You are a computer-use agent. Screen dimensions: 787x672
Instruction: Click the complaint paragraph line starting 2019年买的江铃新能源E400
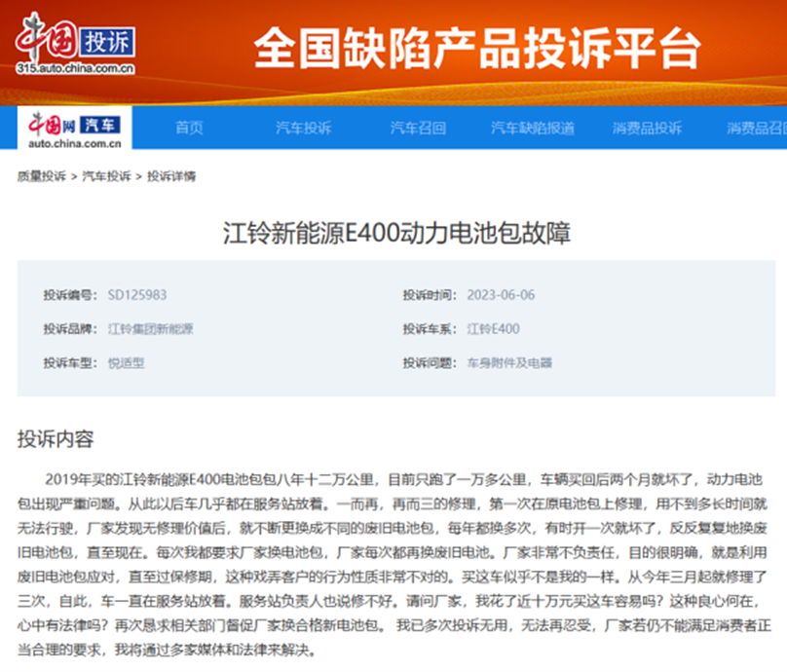[x=403, y=480]
